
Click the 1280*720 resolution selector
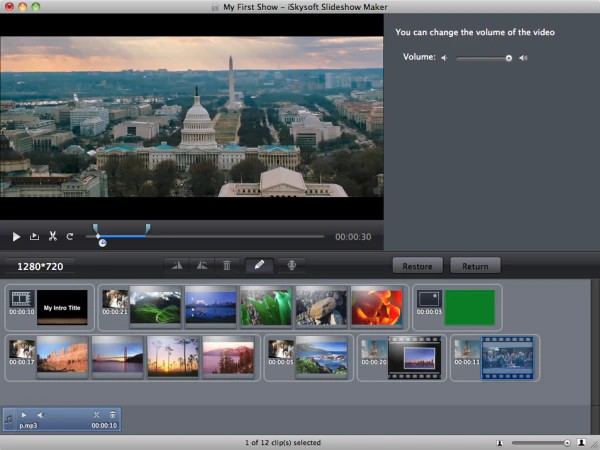coord(40,267)
